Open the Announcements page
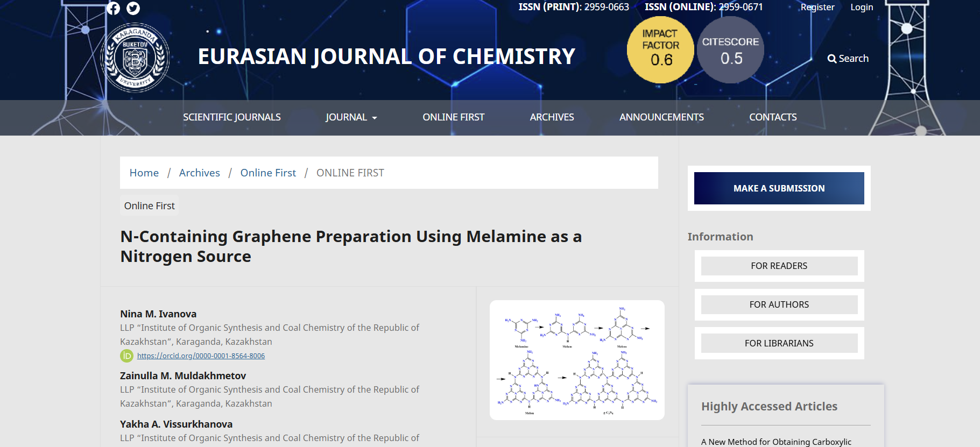 click(661, 117)
